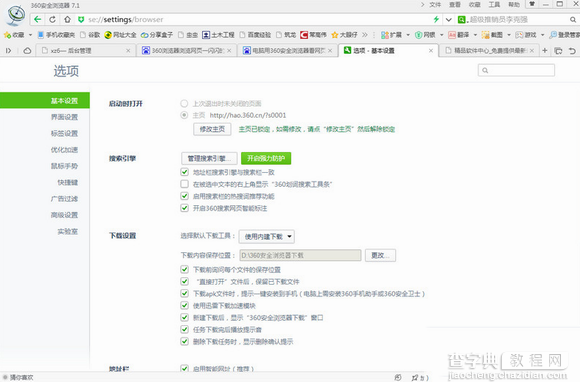Open 广告过滤 in the settings sidebar

pyautogui.click(x=64, y=199)
